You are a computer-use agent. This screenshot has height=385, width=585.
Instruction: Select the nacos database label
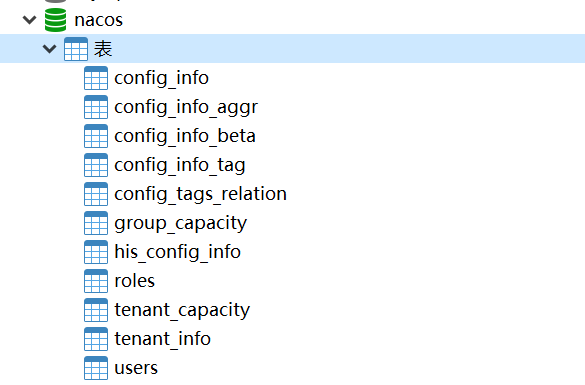coord(98,20)
